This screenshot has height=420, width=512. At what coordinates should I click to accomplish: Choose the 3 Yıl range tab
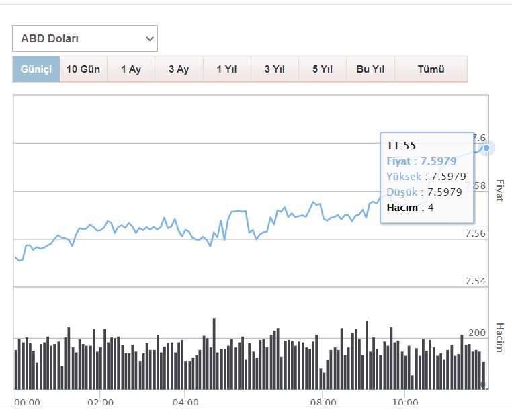pos(274,69)
